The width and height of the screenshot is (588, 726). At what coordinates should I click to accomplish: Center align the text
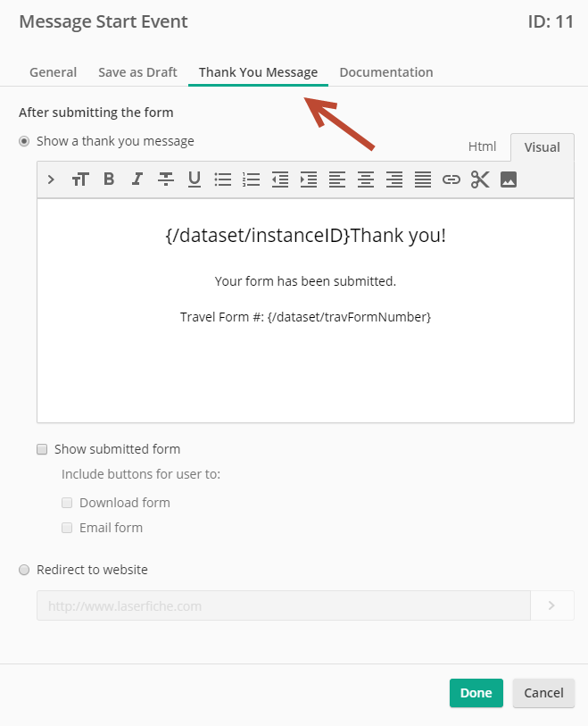(x=366, y=179)
